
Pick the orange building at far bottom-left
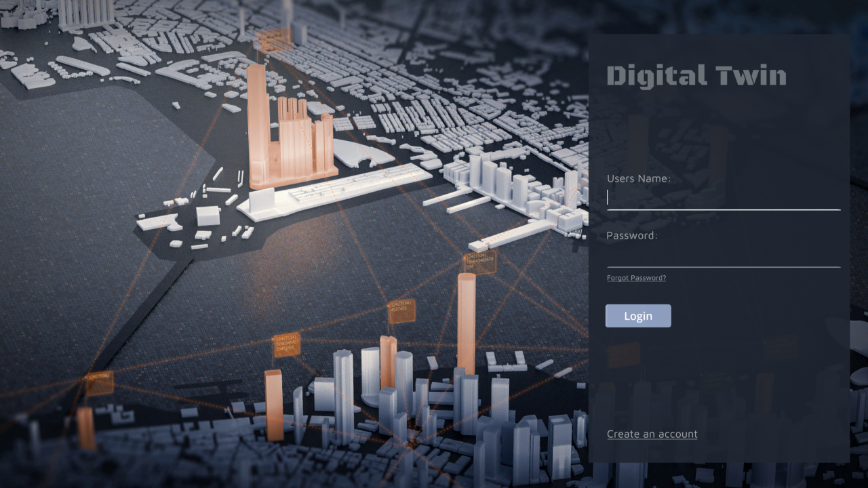(x=86, y=428)
